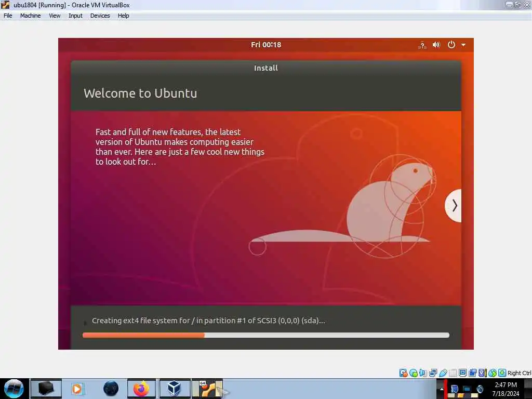Switch to VirtualBox Manager in the taskbar

click(174, 389)
